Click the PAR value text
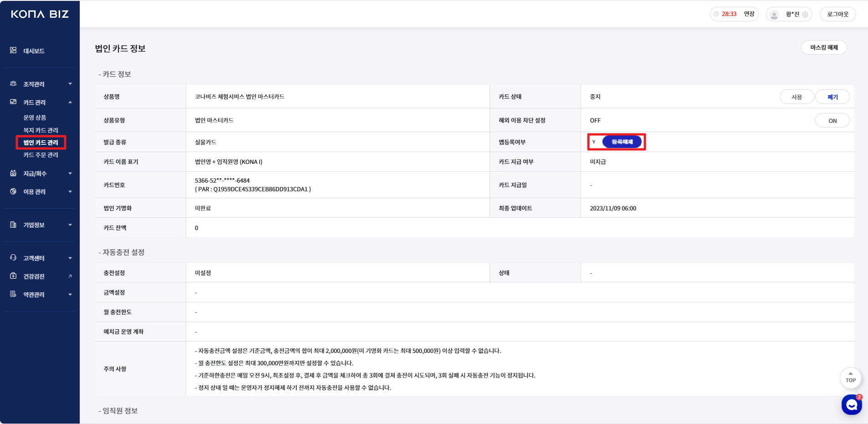Viewport: 868px width, 424px height. point(253,189)
